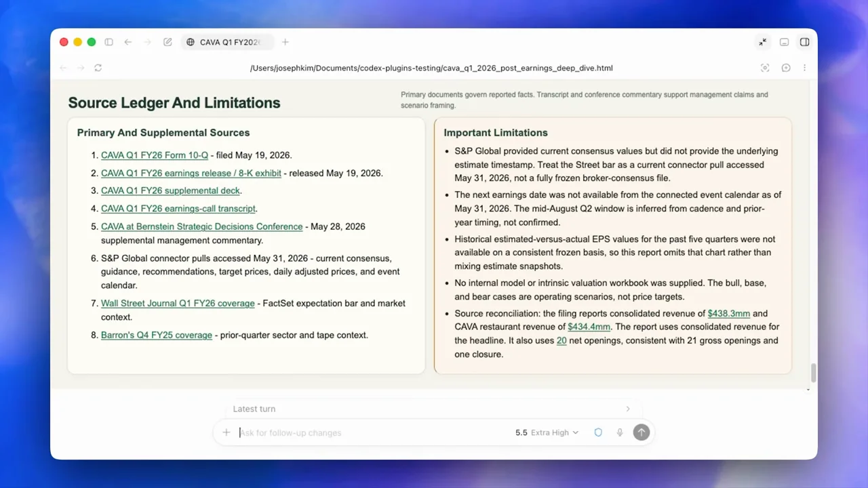
Task: Click the page vertical scrollbar thumb
Action: [x=814, y=373]
